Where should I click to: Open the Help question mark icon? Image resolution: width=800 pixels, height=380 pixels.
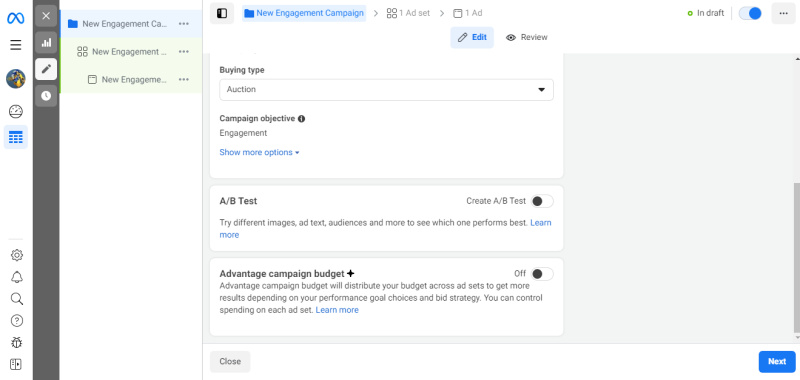pyautogui.click(x=17, y=320)
